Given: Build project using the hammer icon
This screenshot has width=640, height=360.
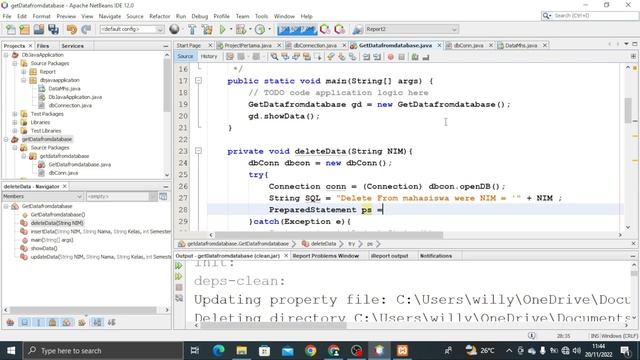Looking at the screenshot, I should point(192,29).
